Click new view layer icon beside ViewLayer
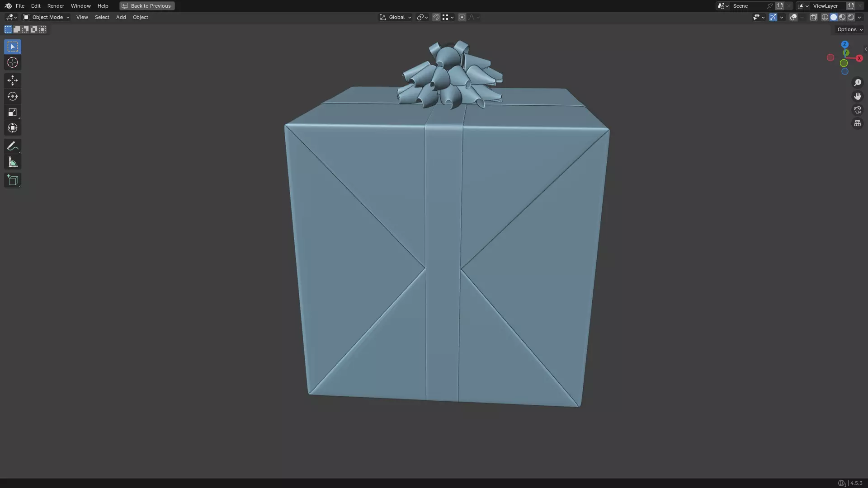 (x=851, y=6)
